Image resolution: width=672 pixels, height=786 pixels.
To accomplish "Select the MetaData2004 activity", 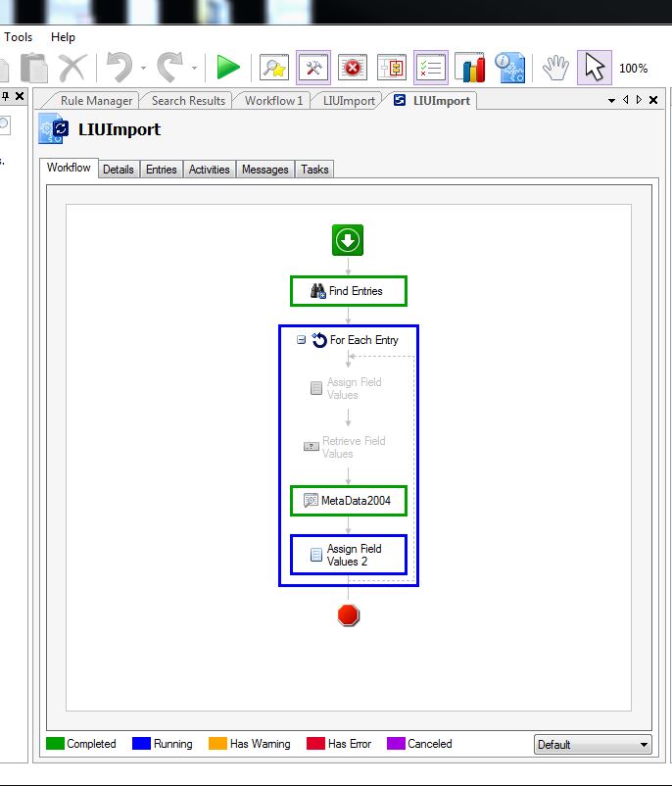I will (348, 501).
